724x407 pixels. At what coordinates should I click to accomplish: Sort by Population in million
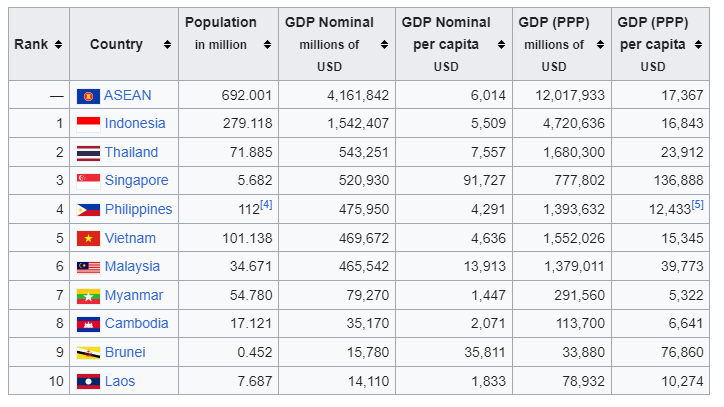[267, 45]
